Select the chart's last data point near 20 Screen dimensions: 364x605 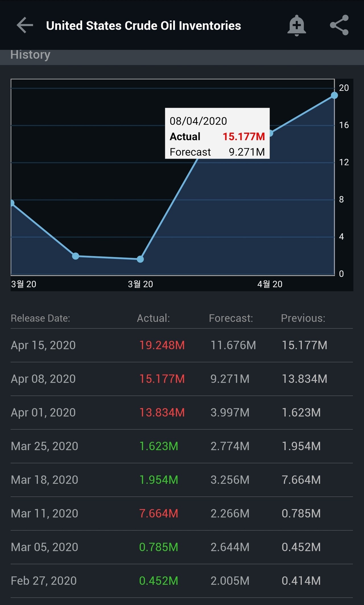point(334,95)
